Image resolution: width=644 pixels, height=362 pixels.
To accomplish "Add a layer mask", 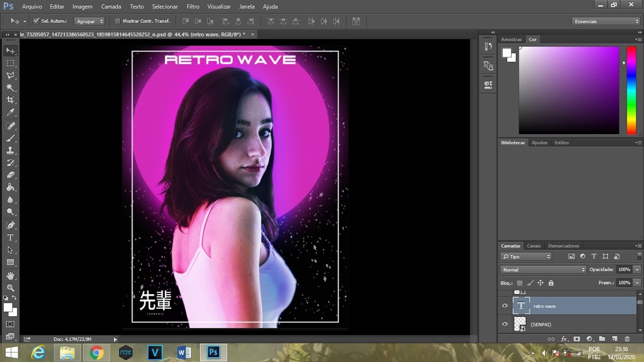I will (577, 339).
